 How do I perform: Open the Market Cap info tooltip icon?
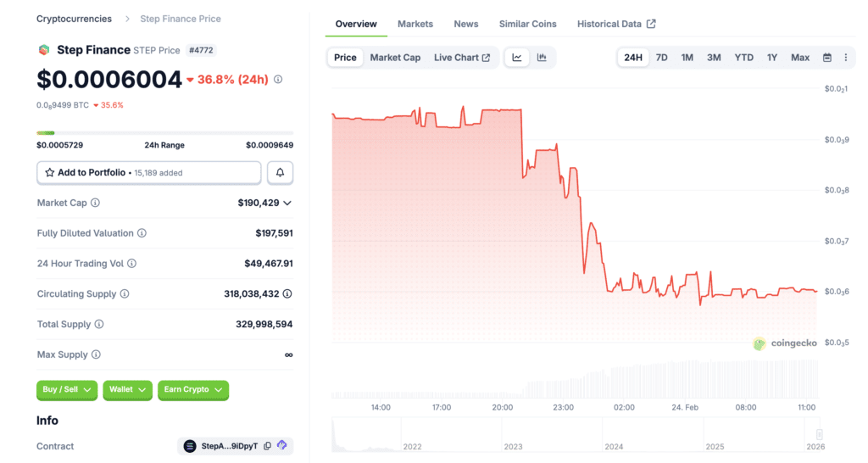pos(95,203)
